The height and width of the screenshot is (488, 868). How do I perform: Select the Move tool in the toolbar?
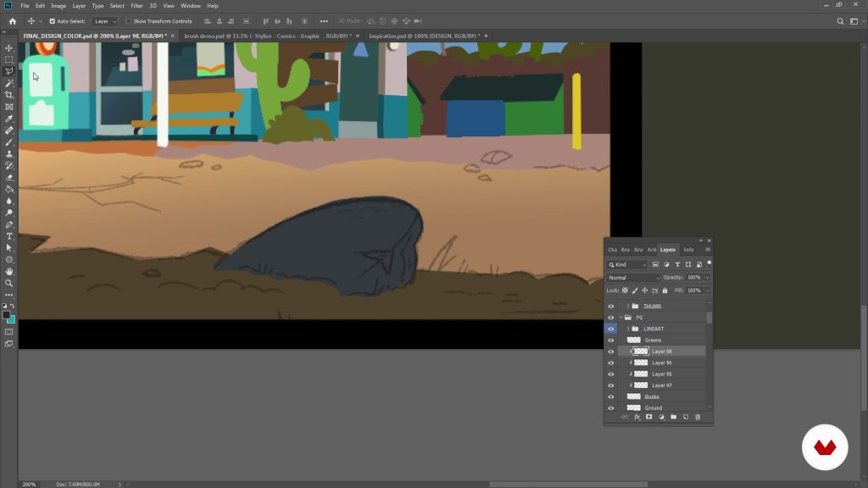tap(9, 48)
